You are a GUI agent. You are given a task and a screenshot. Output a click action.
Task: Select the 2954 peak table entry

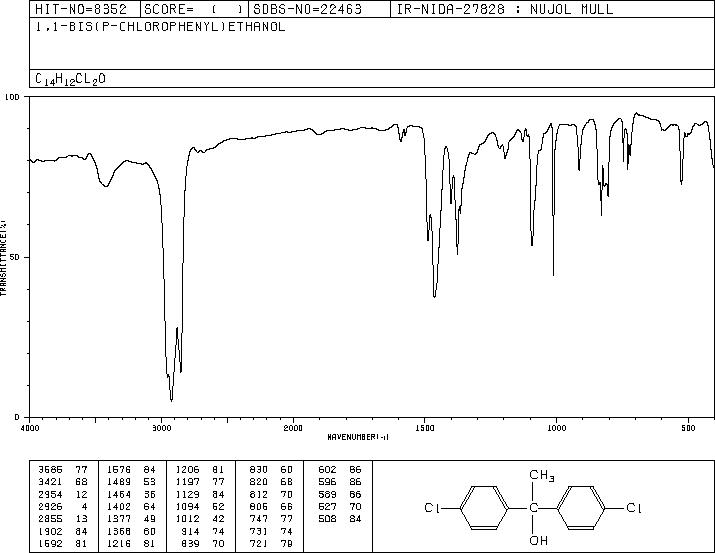pos(63,494)
